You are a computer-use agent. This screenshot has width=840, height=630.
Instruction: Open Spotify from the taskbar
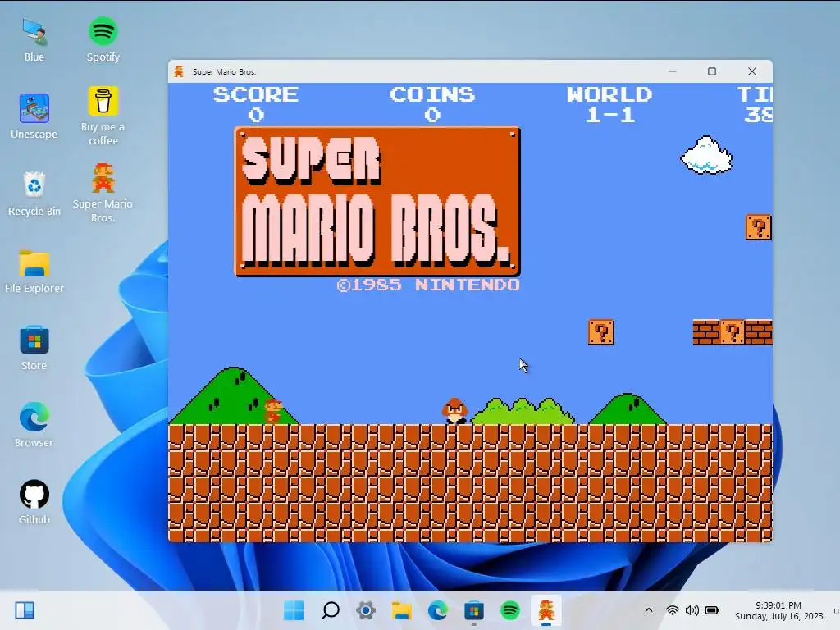(x=510, y=610)
